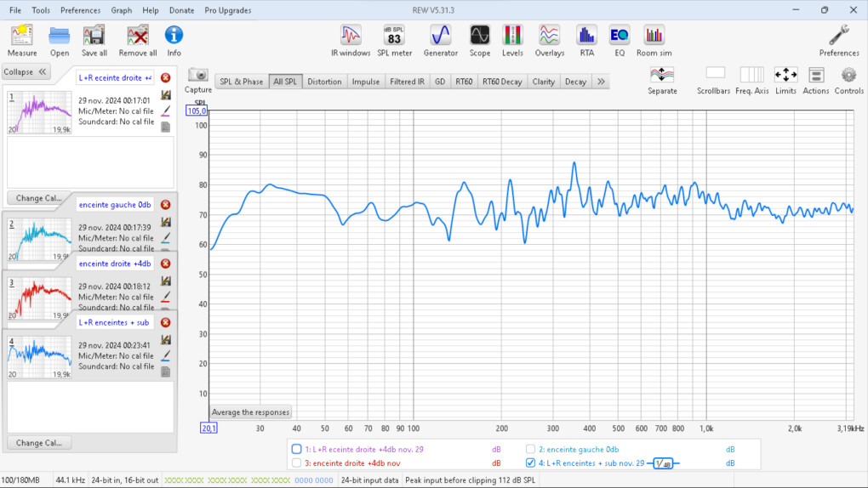The height and width of the screenshot is (488, 868).
Task: Switch to Filtered IR tab
Action: tap(407, 82)
